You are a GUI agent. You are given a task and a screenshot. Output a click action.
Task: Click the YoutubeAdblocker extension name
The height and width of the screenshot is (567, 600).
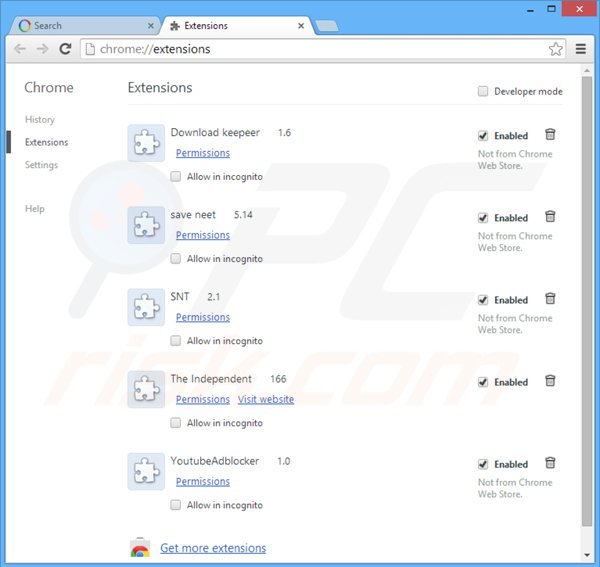(x=215, y=461)
